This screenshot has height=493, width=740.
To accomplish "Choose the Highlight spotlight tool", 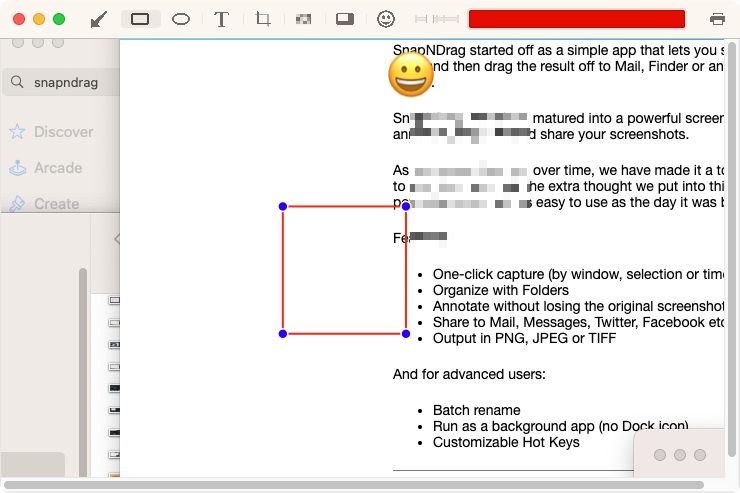I will [x=345, y=19].
